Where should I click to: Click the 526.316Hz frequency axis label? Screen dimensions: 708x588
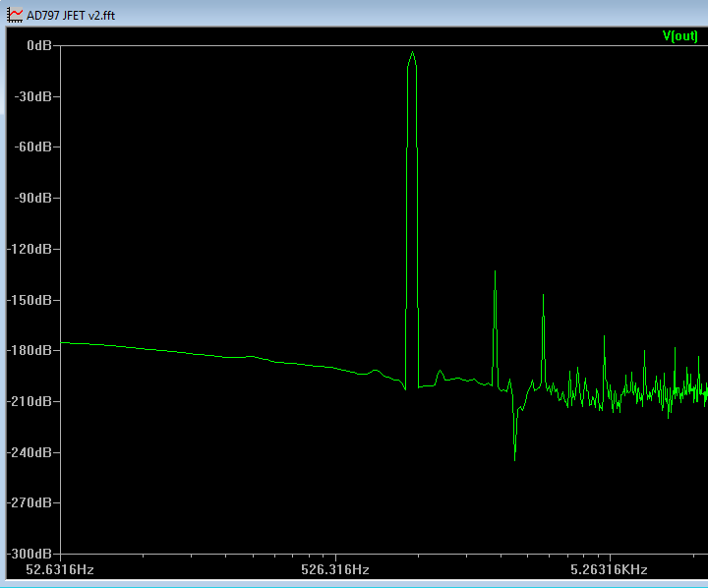335,569
